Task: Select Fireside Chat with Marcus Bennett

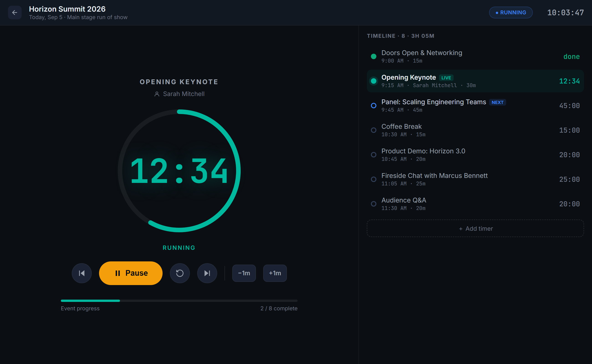Action: tap(475, 179)
